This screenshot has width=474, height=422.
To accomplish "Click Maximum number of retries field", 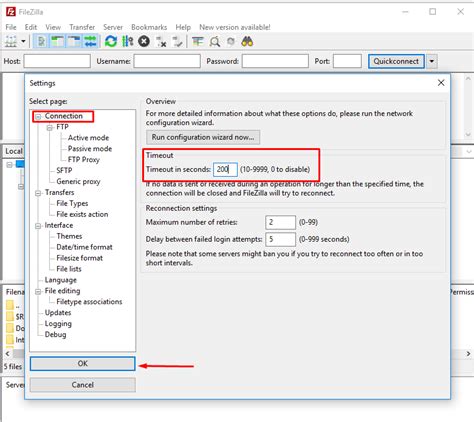I will click(280, 222).
